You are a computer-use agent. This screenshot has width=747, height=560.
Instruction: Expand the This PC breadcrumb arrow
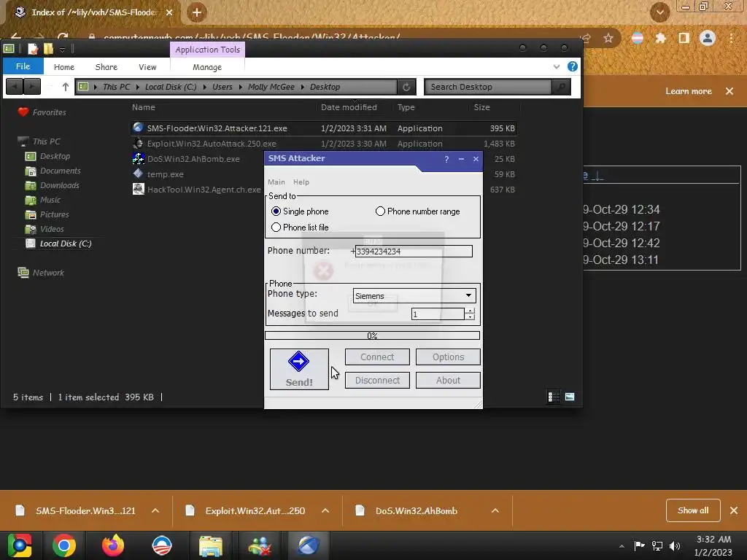(137, 87)
